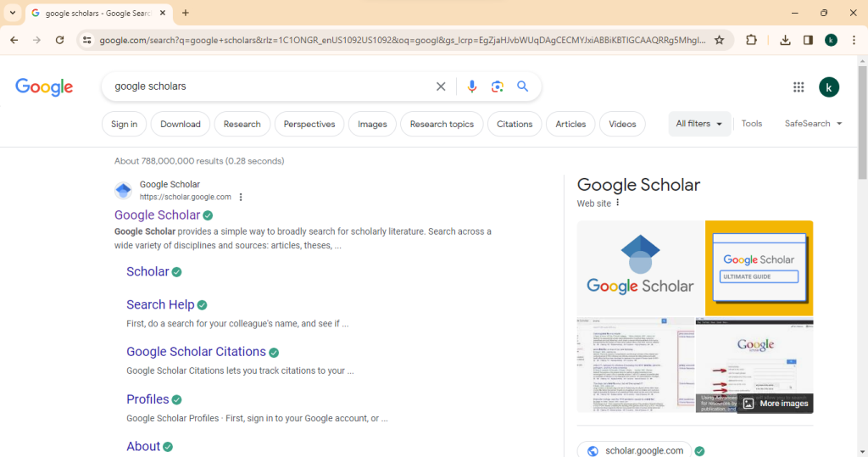
Task: Click the verified badge beside Google Scholar title
Action: [x=209, y=215]
